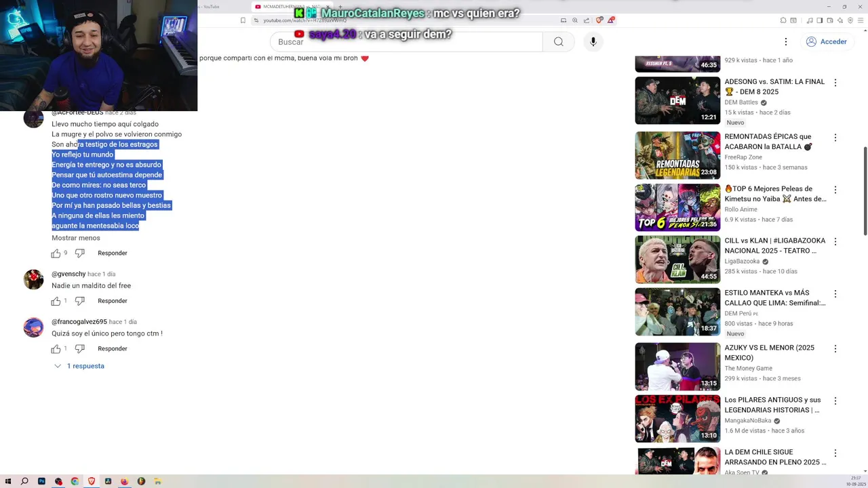Open YouTube settings three-dot menu near Acceder
This screenshot has height=488, width=868.
coord(785,42)
